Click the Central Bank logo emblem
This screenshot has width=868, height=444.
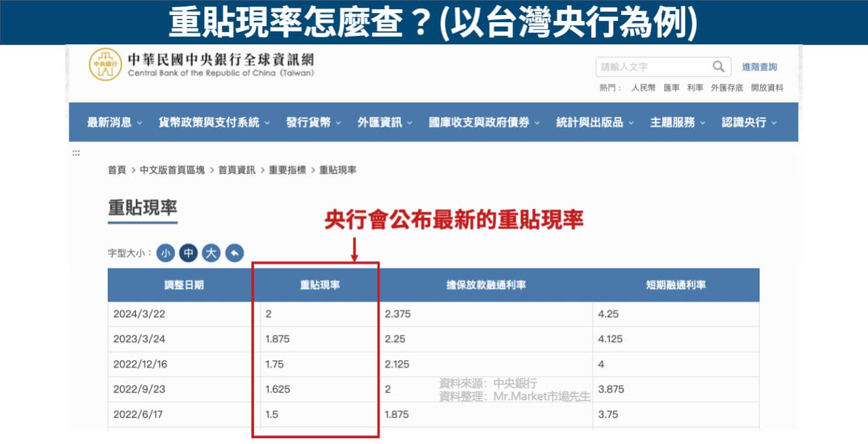pos(105,64)
